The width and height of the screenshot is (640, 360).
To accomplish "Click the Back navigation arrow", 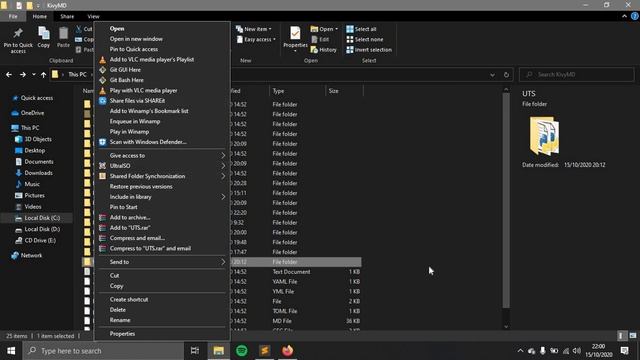I will click(9, 75).
